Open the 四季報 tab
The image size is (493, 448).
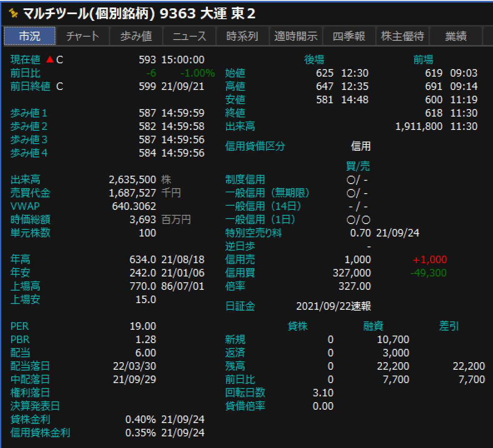pos(349,36)
